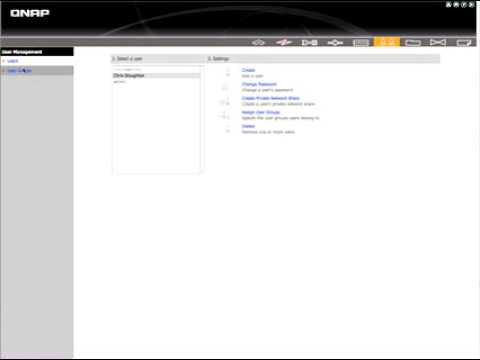Image resolution: width=480 pixels, height=360 pixels.
Task: Click the Assign User Groups link
Action: pyautogui.click(x=261, y=112)
